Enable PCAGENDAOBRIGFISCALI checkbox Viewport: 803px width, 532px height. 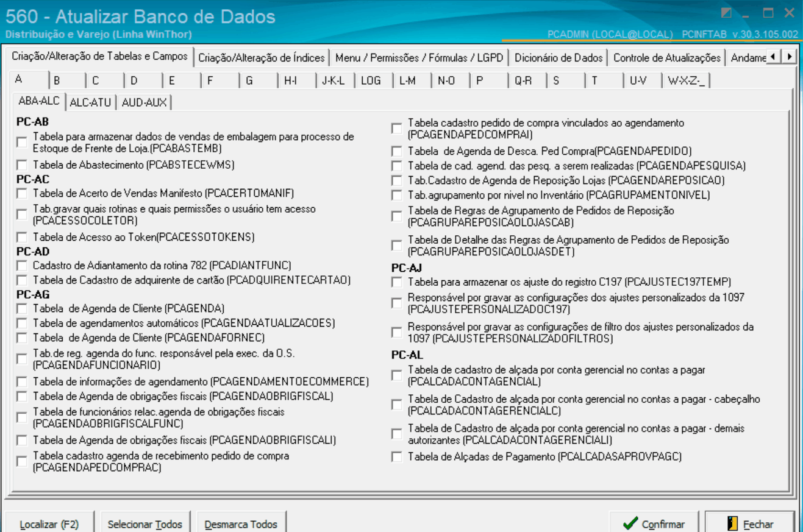point(22,440)
